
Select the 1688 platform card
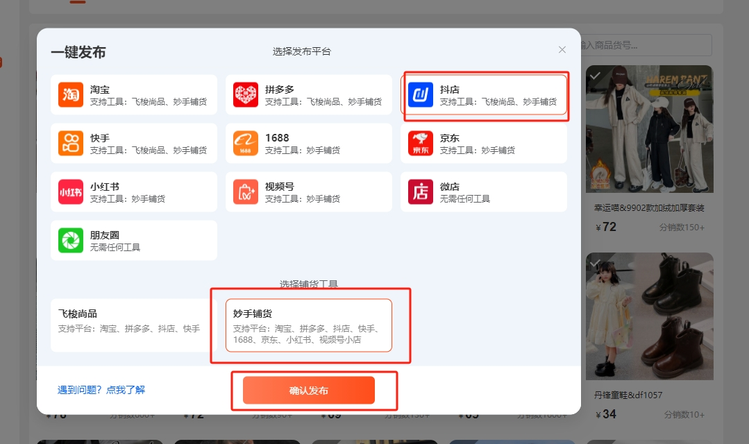point(309,143)
